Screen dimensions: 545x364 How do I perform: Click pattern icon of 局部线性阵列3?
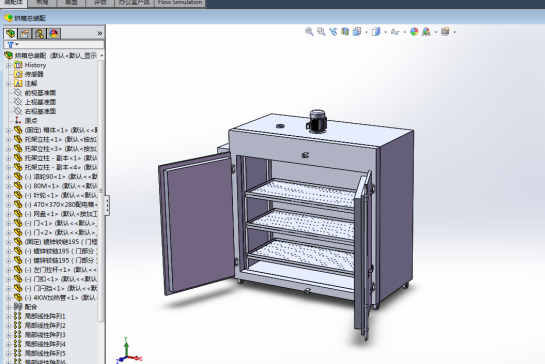(x=18, y=334)
